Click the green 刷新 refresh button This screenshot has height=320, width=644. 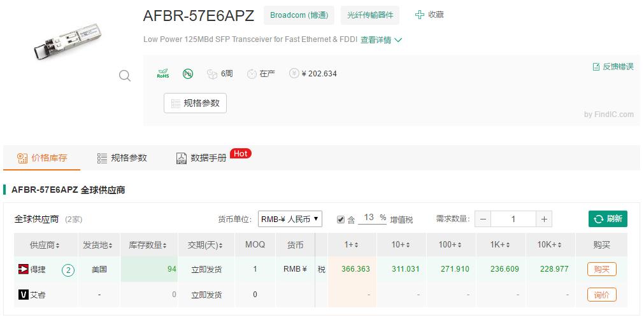pyautogui.click(x=608, y=219)
